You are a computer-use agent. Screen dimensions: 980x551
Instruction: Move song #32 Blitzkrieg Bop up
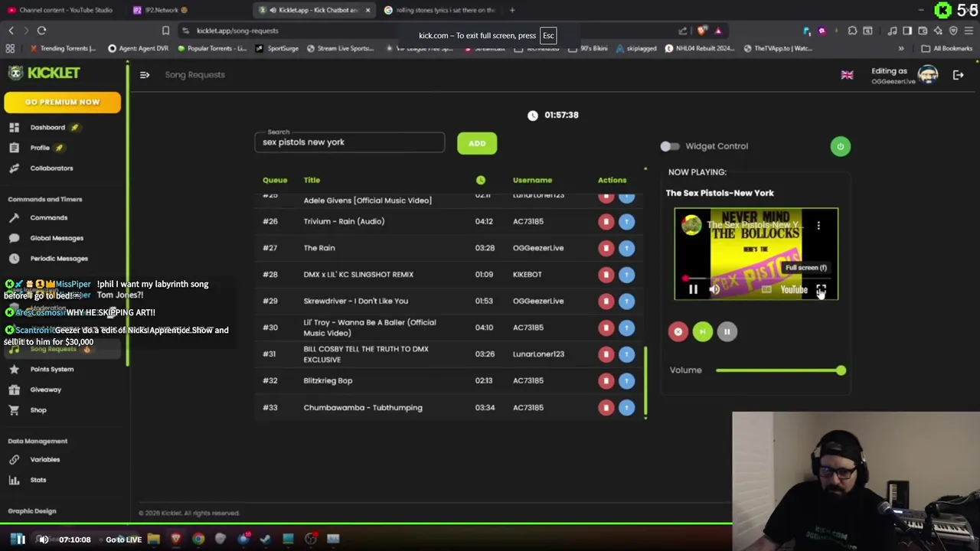(x=626, y=380)
